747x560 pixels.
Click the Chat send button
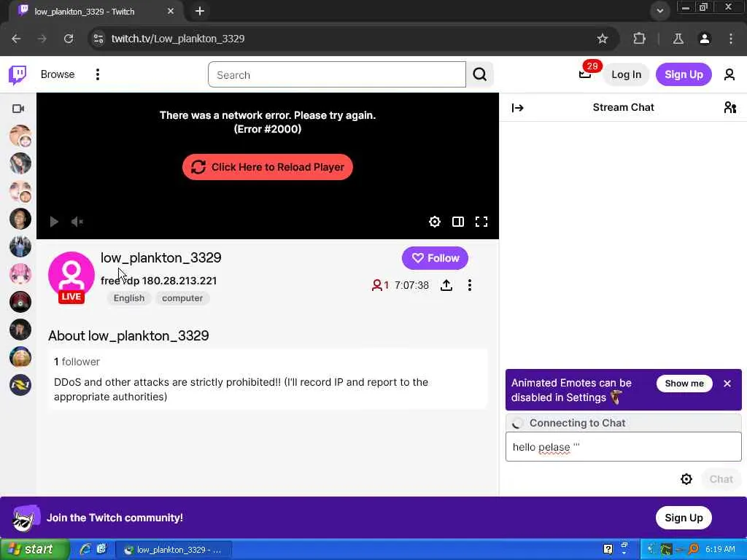pyautogui.click(x=721, y=479)
